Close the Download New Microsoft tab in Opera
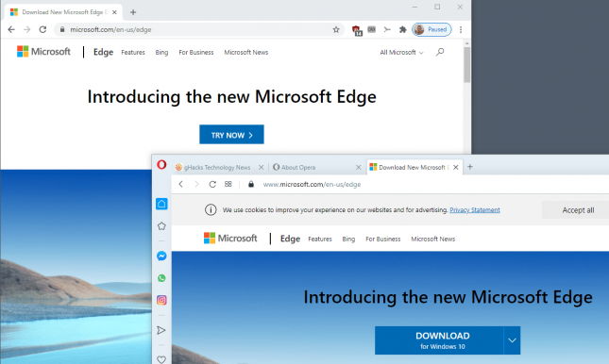 [x=456, y=167]
